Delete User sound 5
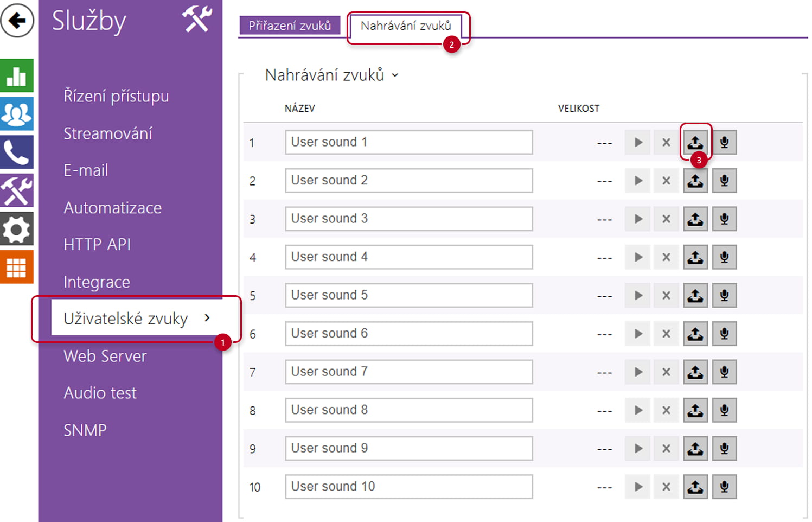The height and width of the screenshot is (522, 812). (667, 296)
